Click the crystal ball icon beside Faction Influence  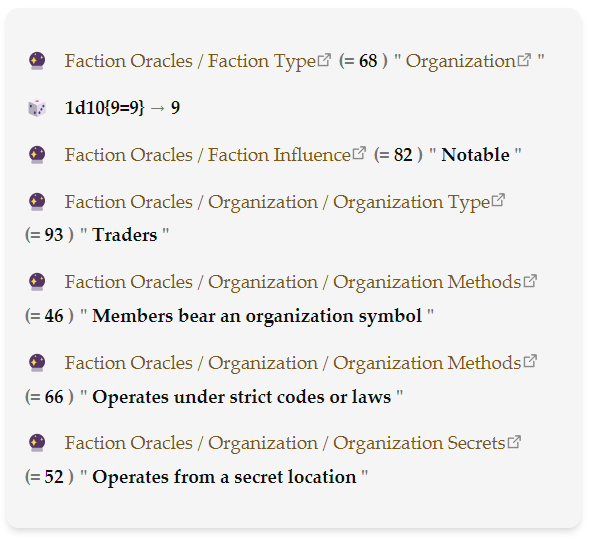pos(37,155)
